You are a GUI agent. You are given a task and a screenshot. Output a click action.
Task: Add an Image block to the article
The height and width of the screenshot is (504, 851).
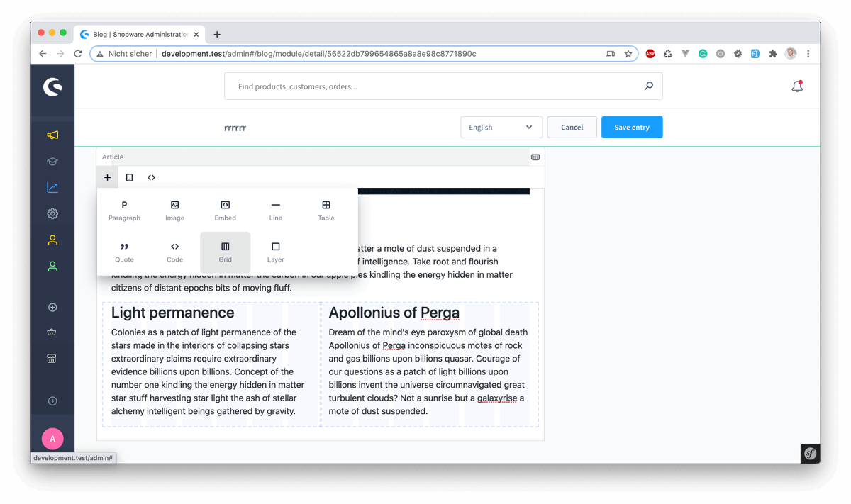point(174,210)
